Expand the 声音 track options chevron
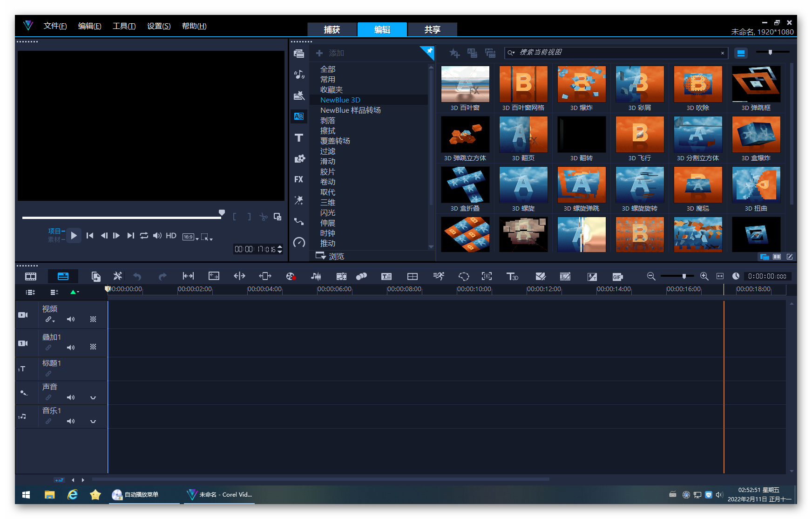 pyautogui.click(x=93, y=398)
